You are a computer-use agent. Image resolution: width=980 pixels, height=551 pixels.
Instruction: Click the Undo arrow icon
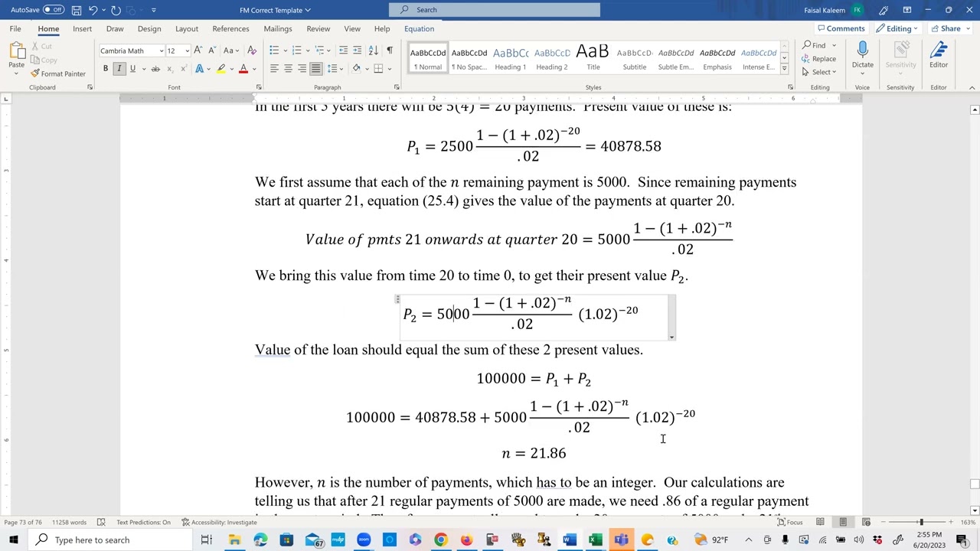93,10
